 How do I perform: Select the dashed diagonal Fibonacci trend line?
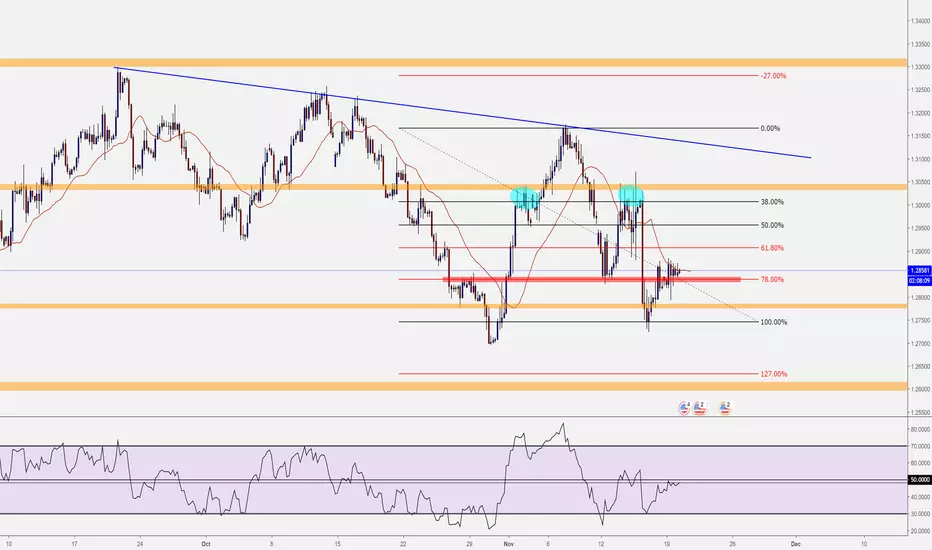click(578, 225)
